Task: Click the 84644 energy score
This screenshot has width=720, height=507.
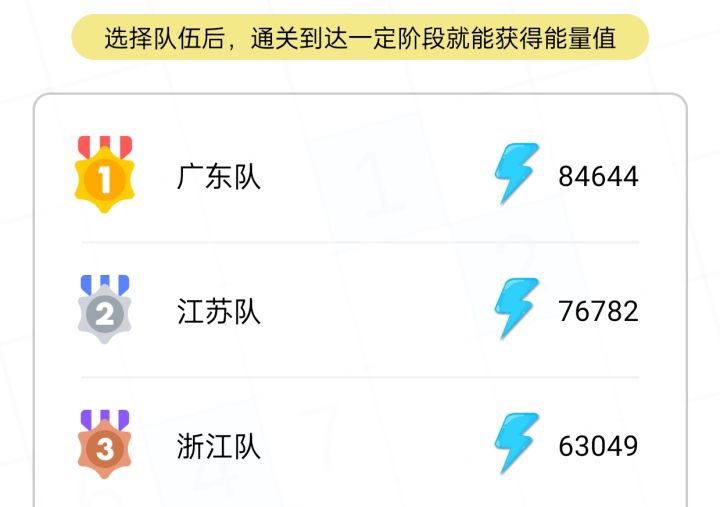Action: [x=598, y=177]
